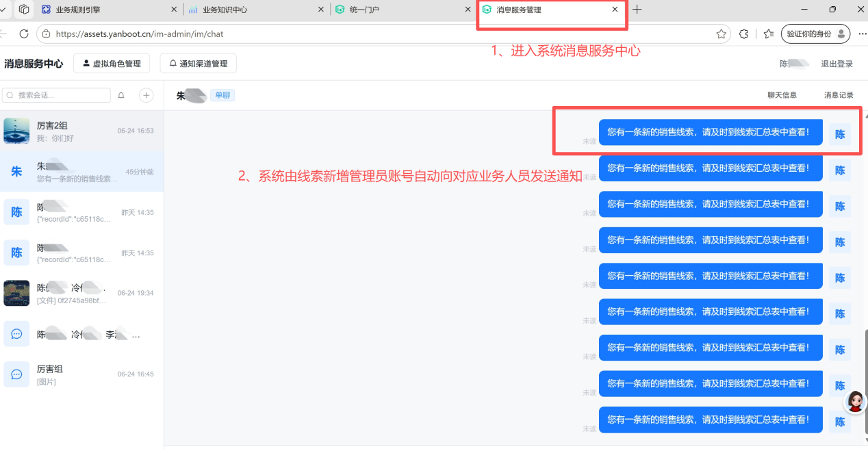Close the 业务规则引擎 tab
The width and height of the screenshot is (868, 449).
pos(173,10)
